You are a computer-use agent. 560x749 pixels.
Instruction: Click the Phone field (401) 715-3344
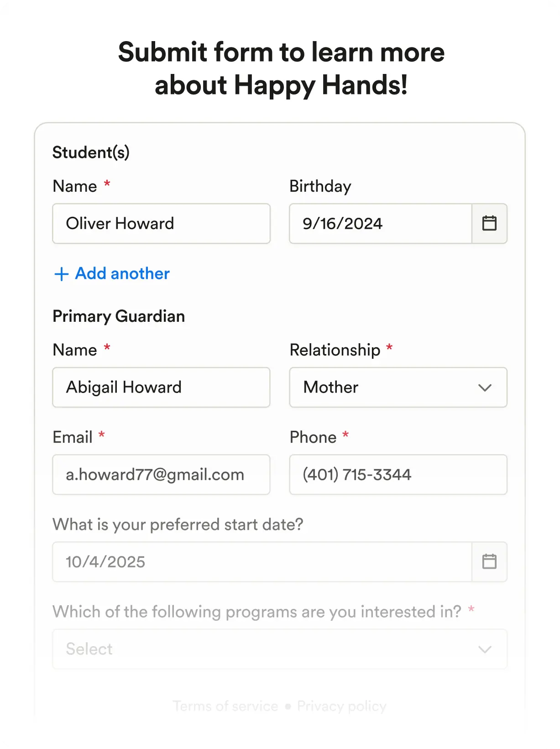point(398,475)
